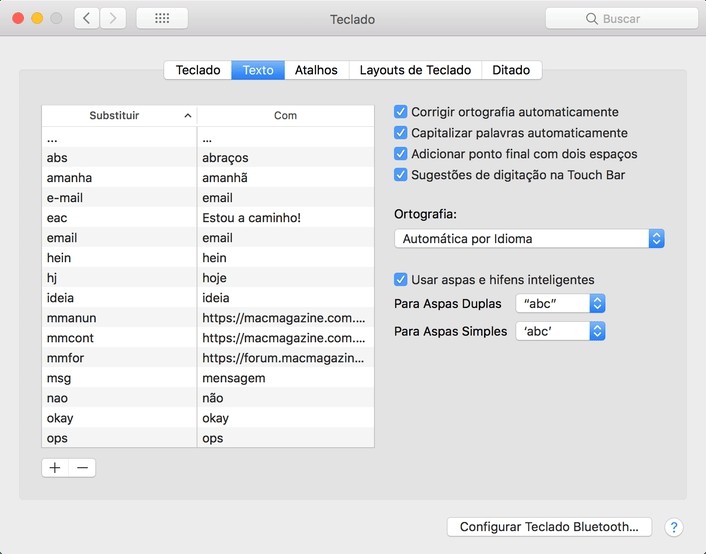Toggle Usar aspas e hifens inteligentes
706x554 pixels.
click(x=401, y=280)
